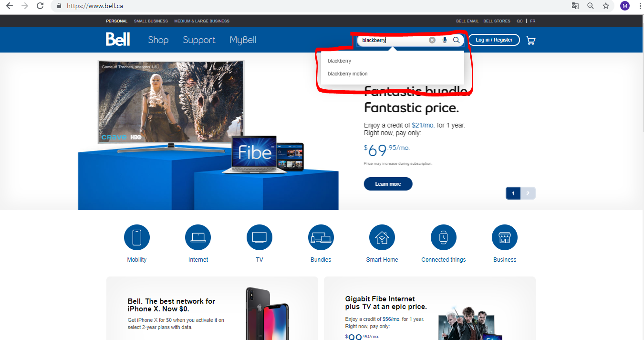Click the Bundles text label
The height and width of the screenshot is (340, 644).
point(321,260)
